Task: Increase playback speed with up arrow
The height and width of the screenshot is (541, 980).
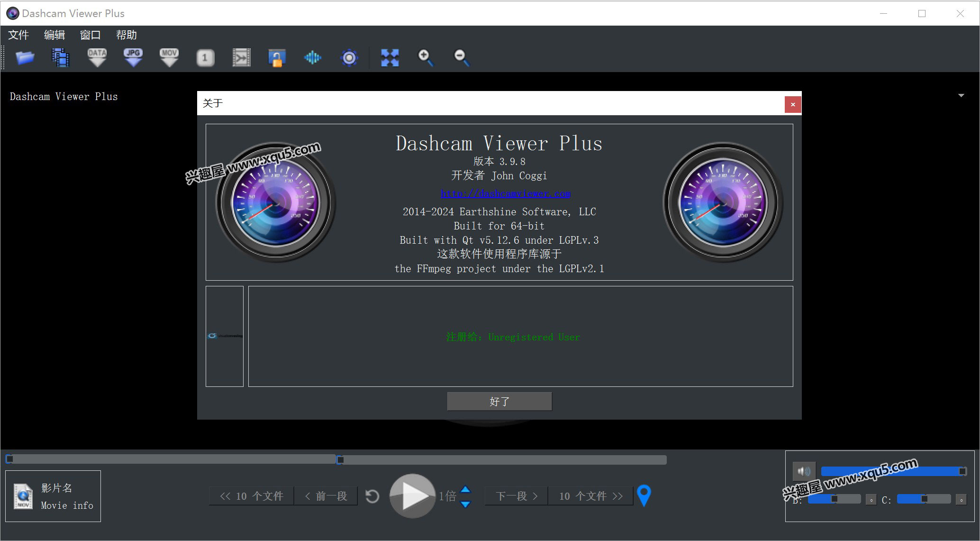Action: pyautogui.click(x=466, y=490)
